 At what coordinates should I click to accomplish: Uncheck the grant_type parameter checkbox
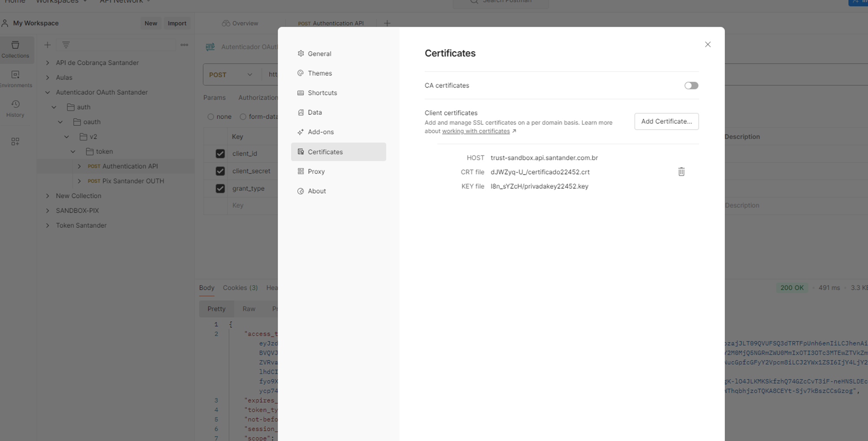tap(220, 188)
